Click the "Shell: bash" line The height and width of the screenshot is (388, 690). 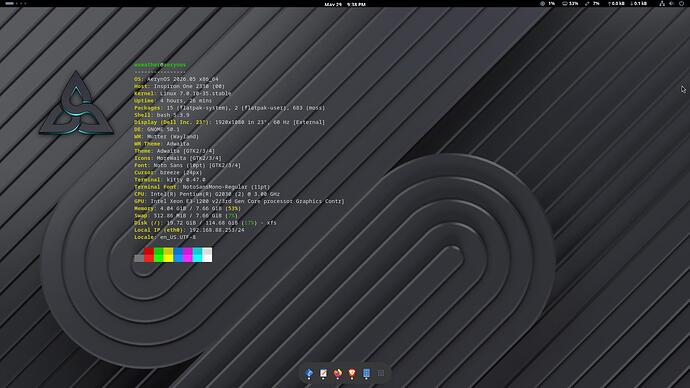(161, 115)
